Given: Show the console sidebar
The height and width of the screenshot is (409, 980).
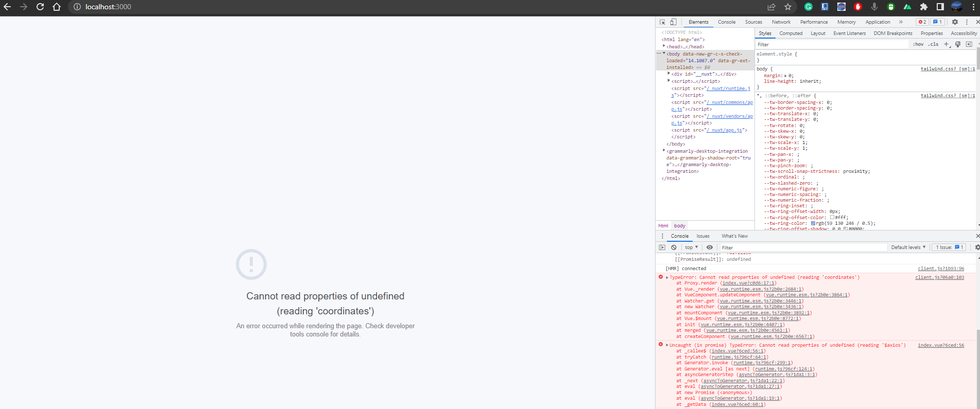Looking at the screenshot, I should (662, 247).
